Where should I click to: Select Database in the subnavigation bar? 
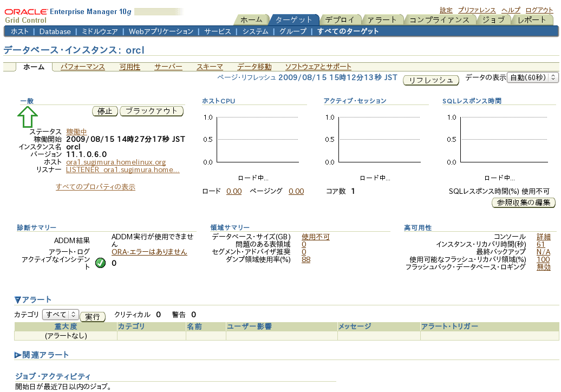point(55,31)
